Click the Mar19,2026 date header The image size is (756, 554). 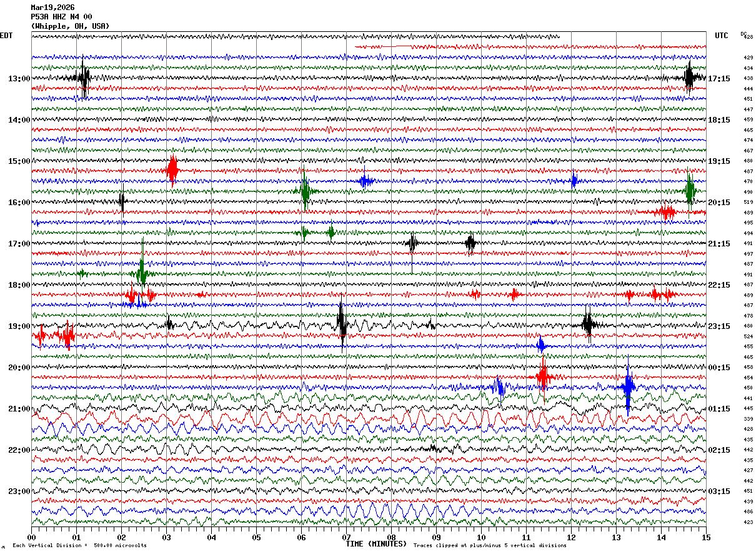pyautogui.click(x=52, y=8)
